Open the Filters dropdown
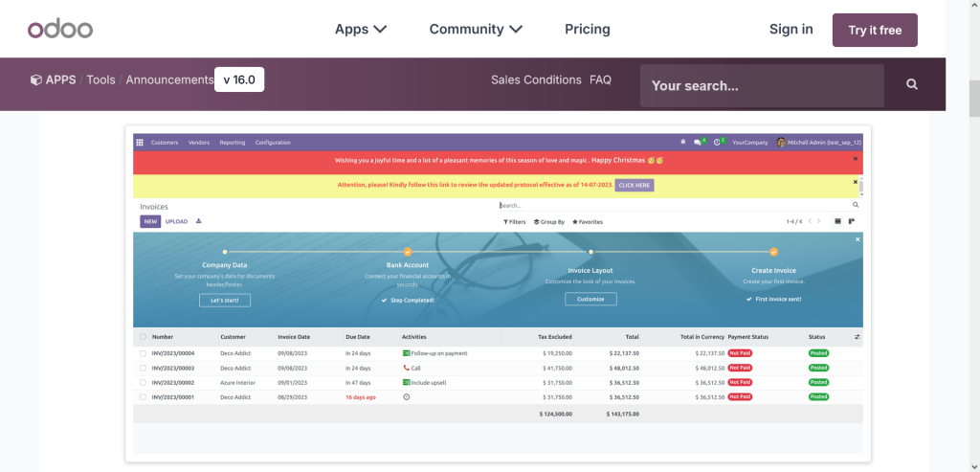The image size is (980, 472). click(x=514, y=222)
